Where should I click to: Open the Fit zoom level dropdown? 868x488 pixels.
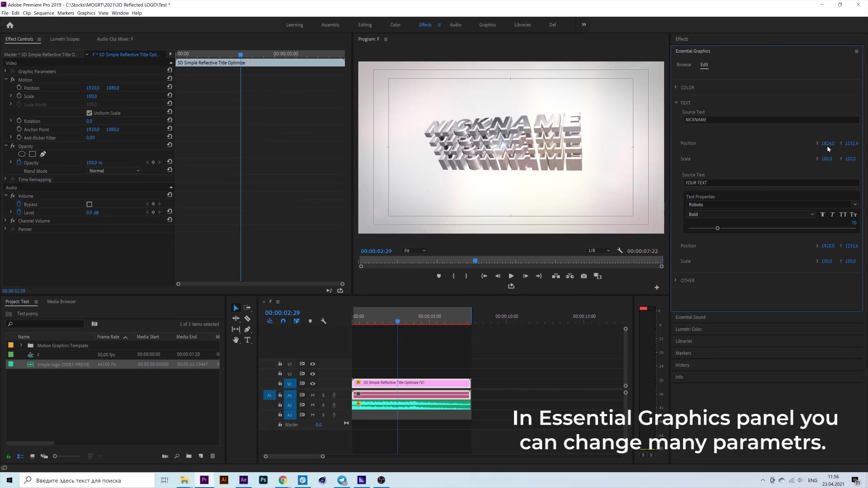point(415,251)
